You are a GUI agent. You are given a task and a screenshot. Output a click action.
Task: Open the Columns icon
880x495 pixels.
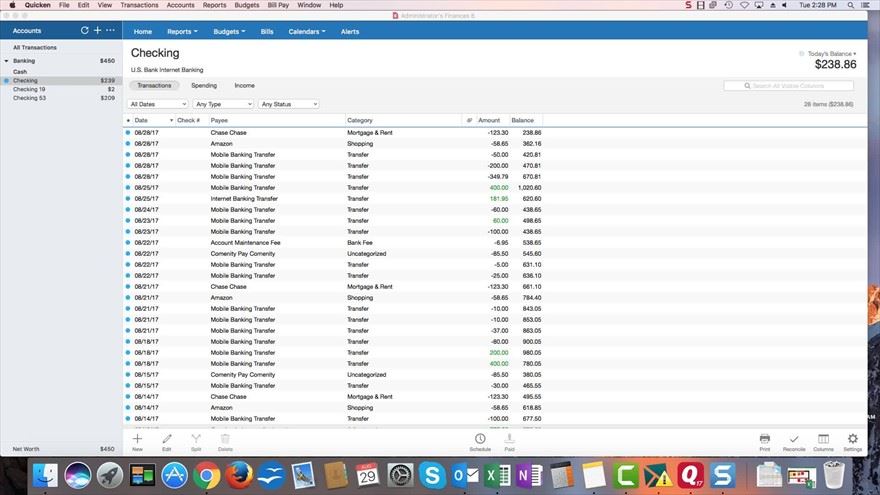(823, 439)
